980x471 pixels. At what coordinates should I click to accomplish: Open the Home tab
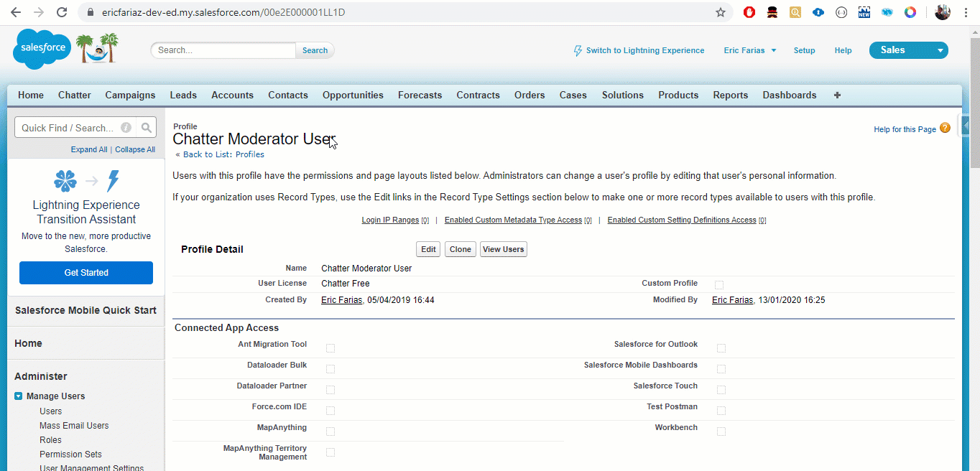[x=31, y=95]
